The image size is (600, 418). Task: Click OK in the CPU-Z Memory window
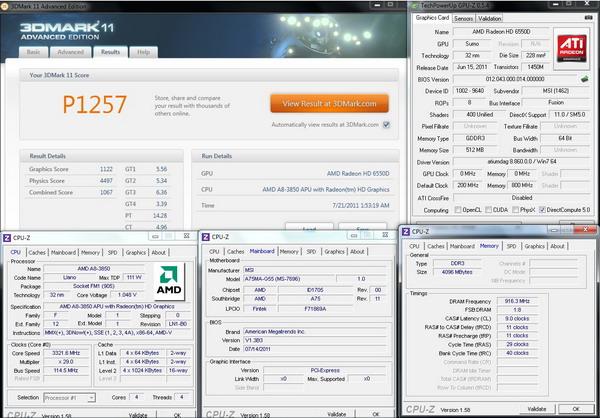point(576,409)
